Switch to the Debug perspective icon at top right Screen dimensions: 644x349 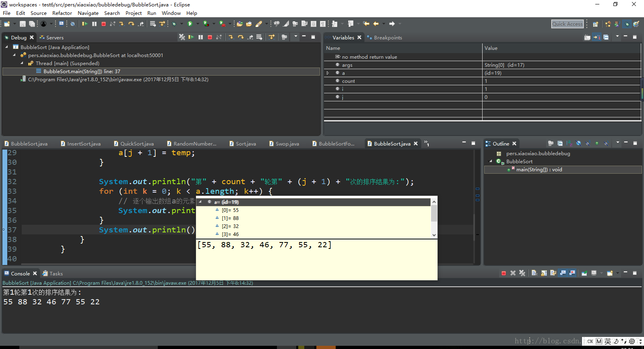click(627, 24)
